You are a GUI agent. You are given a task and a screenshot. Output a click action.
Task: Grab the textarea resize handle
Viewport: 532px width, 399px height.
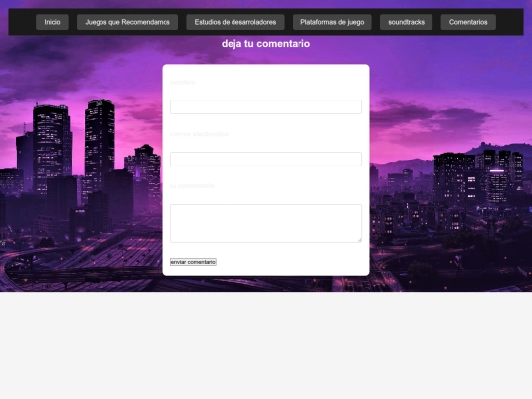[359, 240]
